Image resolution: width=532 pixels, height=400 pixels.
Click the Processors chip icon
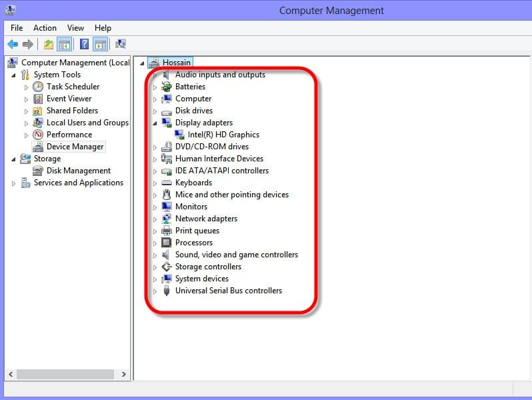[167, 243]
